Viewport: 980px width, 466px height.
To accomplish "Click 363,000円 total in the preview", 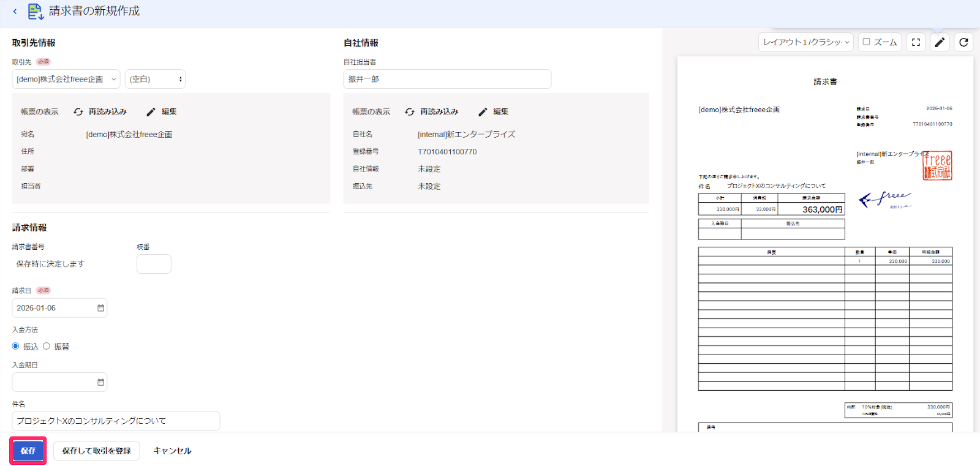I will [822, 209].
